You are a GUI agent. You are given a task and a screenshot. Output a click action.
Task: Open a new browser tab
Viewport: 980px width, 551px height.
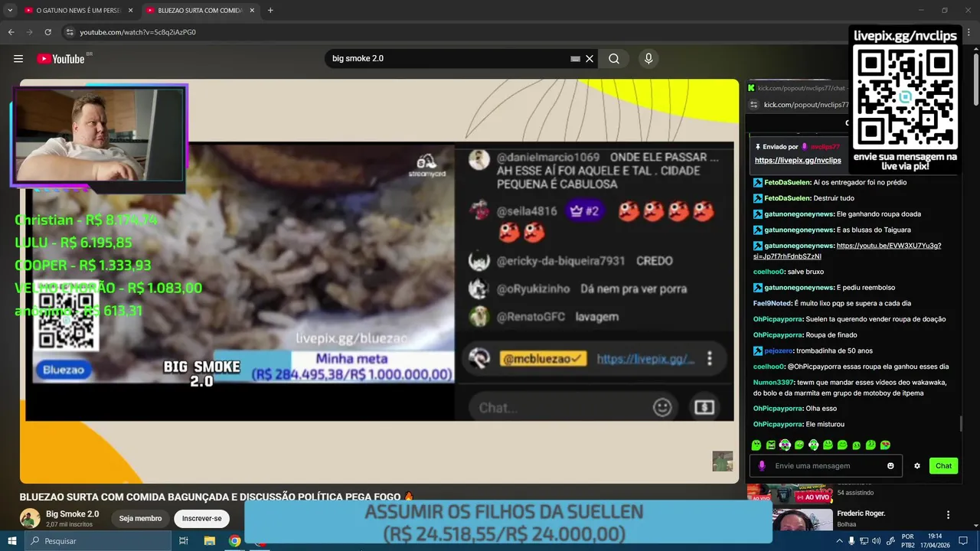[270, 11]
